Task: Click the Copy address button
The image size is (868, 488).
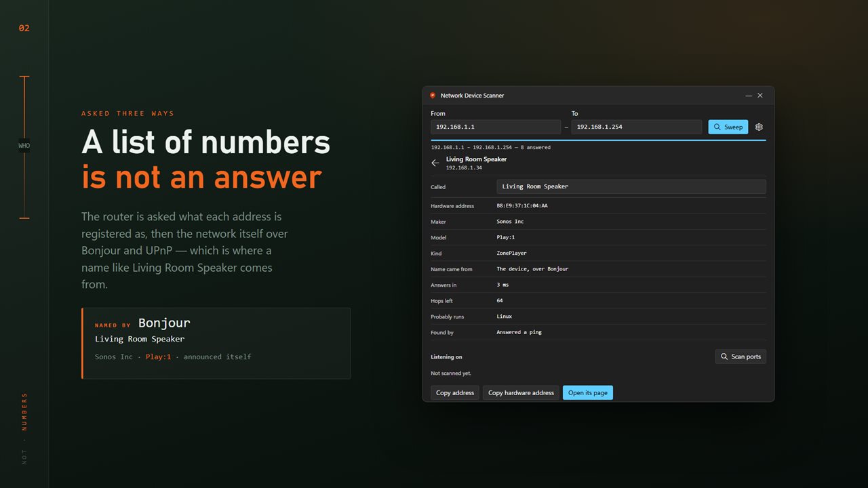Action: point(455,392)
